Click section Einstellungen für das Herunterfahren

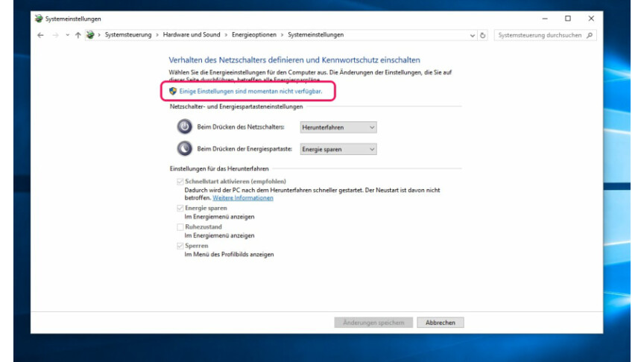[219, 168]
